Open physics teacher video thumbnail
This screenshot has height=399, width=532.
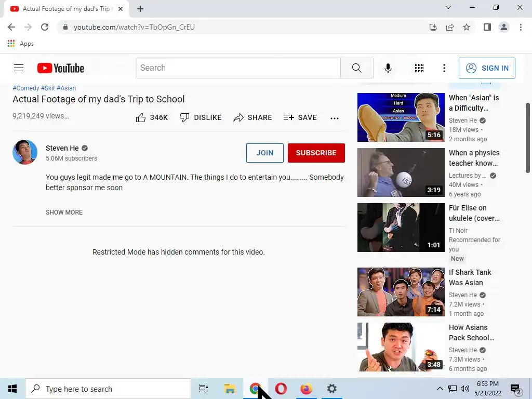click(401, 172)
